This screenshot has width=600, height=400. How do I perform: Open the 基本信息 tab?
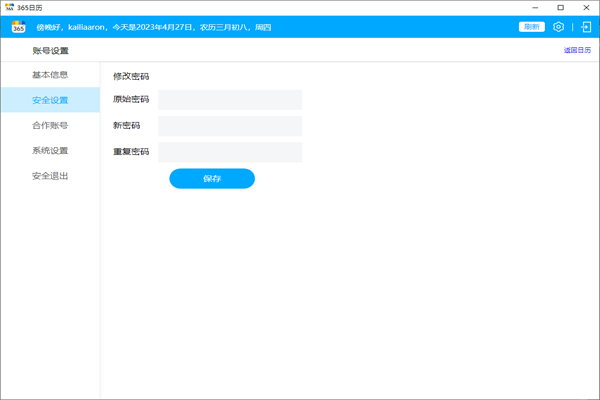pos(50,75)
